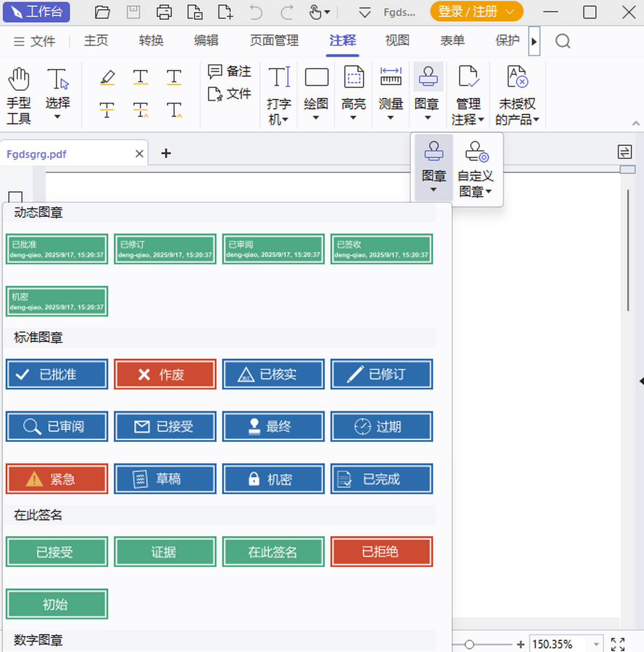The width and height of the screenshot is (644, 652).
Task: Click the 备注 note annotation icon
Action: tap(215, 71)
